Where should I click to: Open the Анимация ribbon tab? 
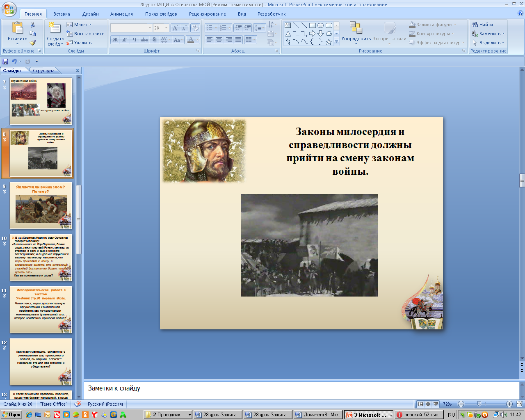[121, 14]
